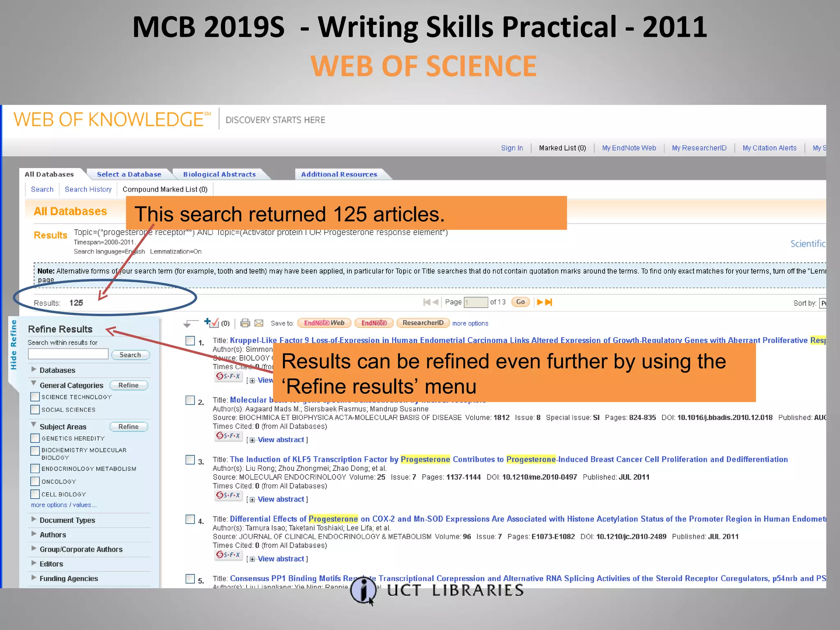Expand the abstract plus icon for result 2
This screenshot has width=840, height=630.
tap(252, 440)
